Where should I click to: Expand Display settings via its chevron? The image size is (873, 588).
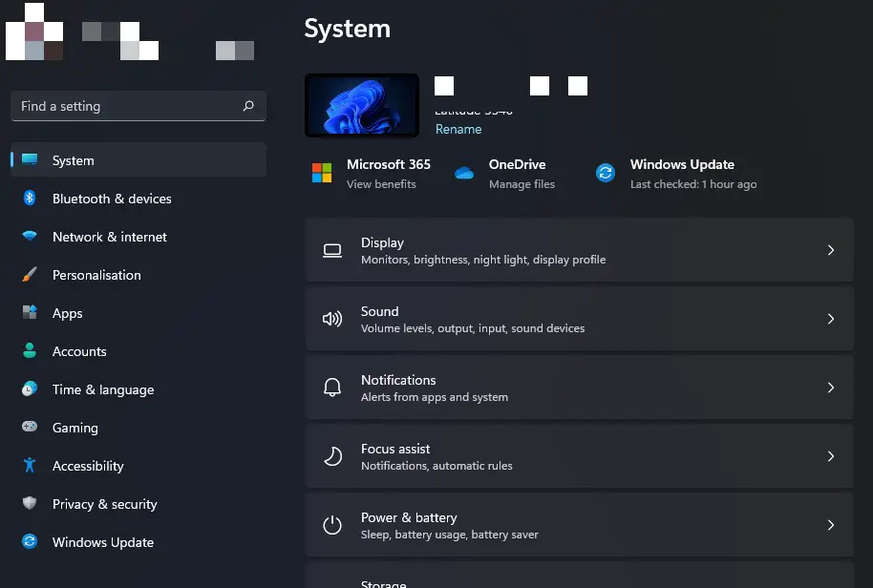(x=831, y=250)
